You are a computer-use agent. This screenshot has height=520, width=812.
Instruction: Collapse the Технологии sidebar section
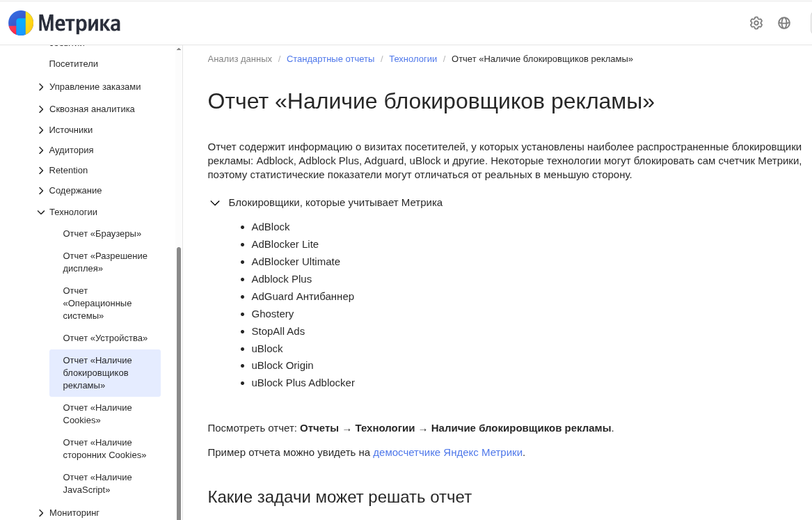point(41,212)
